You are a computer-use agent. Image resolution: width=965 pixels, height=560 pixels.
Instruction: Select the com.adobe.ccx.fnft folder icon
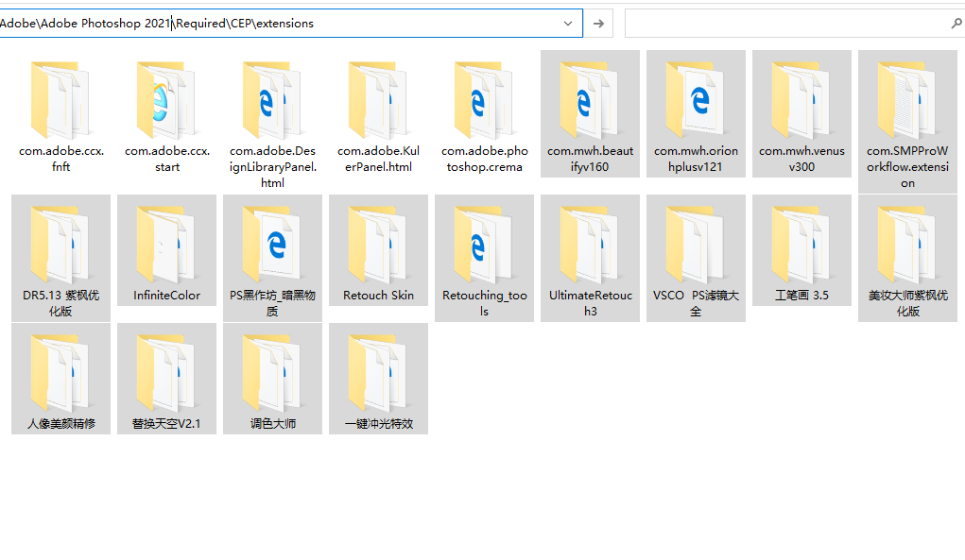60,100
